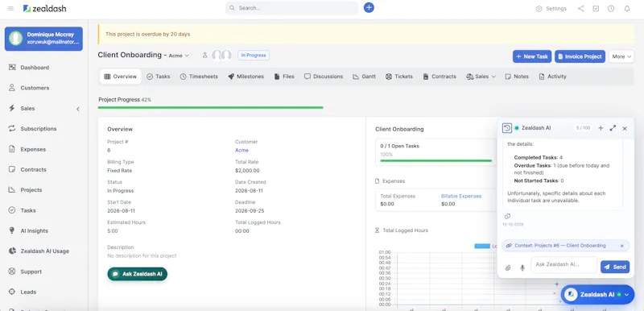This screenshot has width=644, height=311.
Task: Switch to the Files tab
Action: click(x=284, y=77)
